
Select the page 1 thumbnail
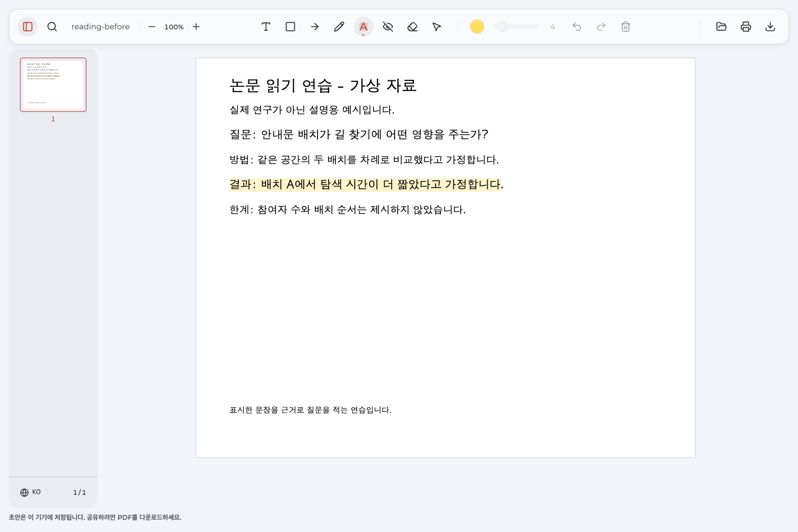[x=53, y=85]
